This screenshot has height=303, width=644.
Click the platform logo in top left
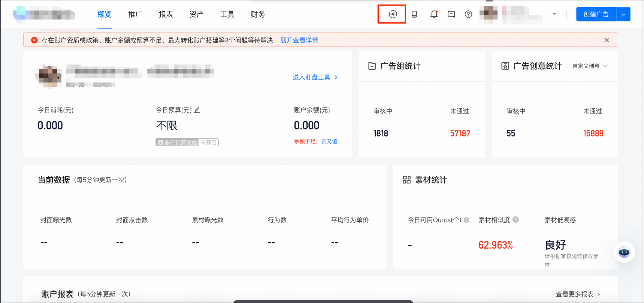click(x=44, y=14)
